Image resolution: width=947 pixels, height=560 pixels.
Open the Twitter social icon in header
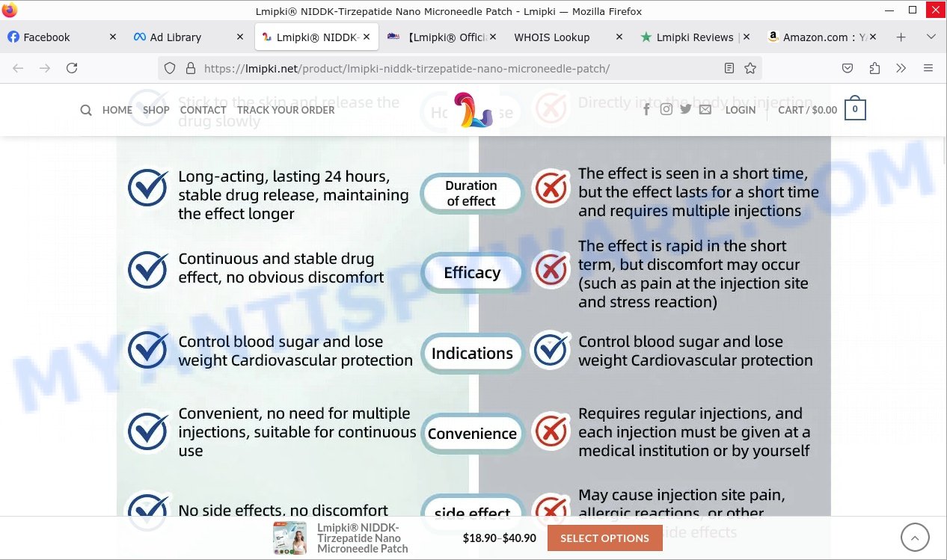click(686, 110)
